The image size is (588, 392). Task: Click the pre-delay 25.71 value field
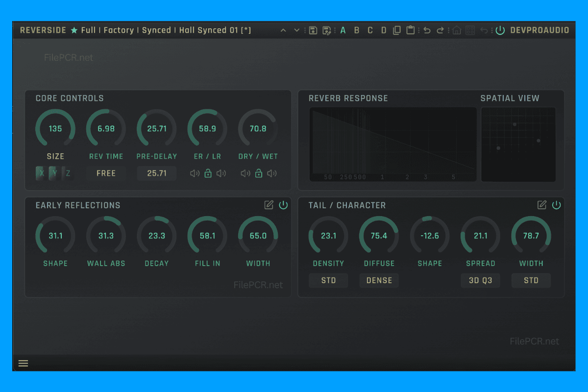157,173
